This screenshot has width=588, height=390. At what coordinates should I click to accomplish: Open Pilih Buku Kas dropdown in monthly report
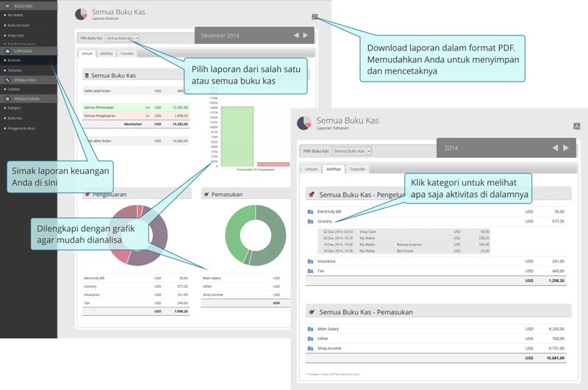tap(122, 38)
